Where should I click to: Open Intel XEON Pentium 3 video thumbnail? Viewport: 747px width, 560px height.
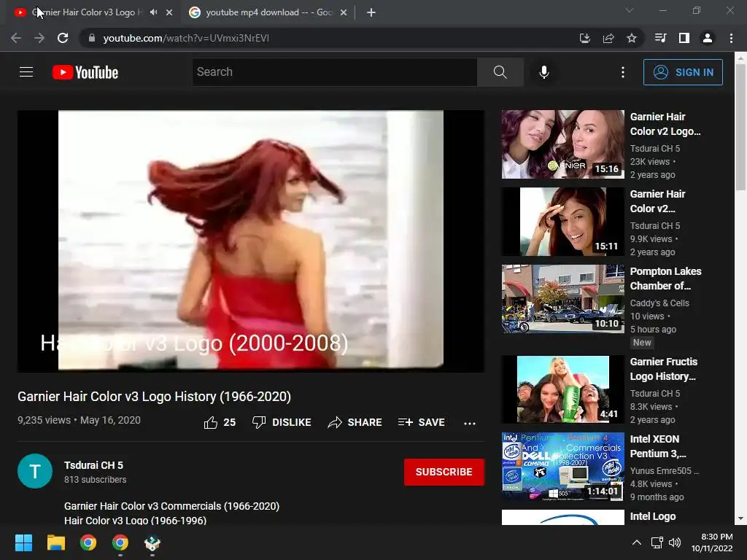[562, 466]
